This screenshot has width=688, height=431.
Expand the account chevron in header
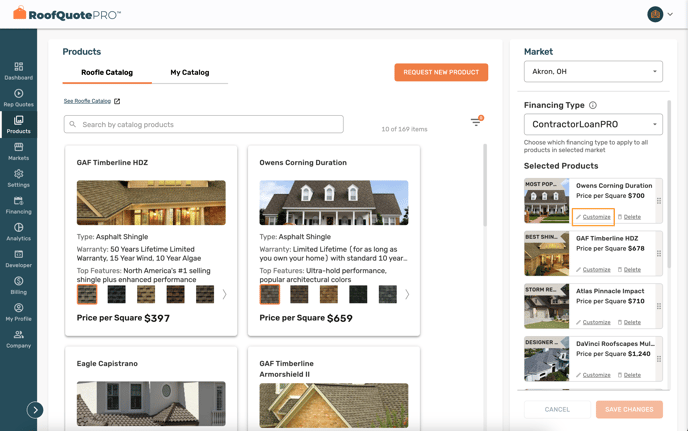coord(670,14)
